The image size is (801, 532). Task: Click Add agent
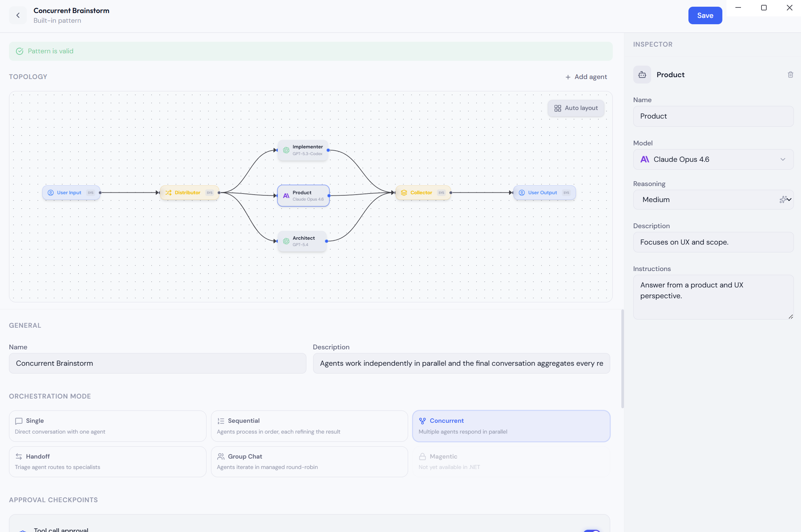click(586, 77)
